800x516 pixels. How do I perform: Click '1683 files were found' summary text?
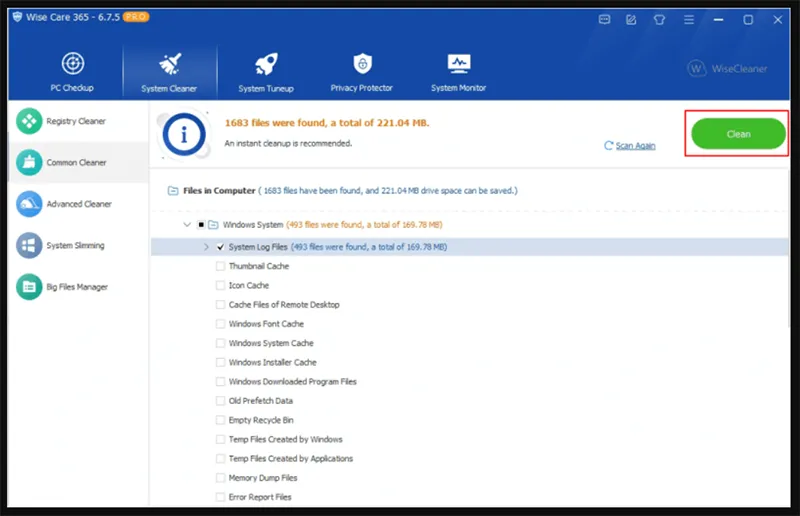tap(327, 123)
